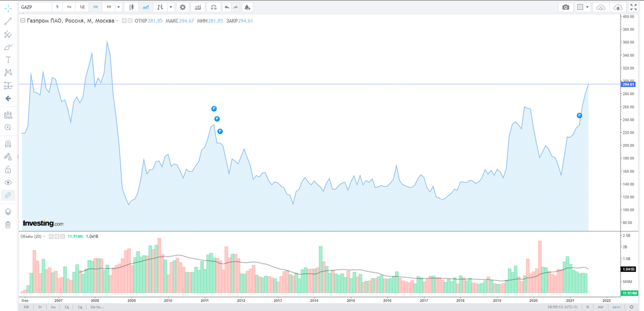
Task: Collapse the Газпром ПАО legend
Action: click(23, 21)
